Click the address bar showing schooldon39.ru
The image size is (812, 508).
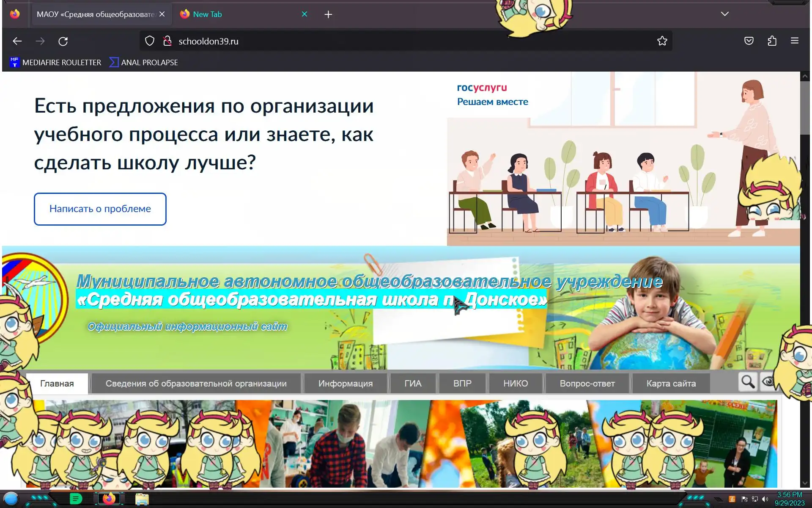point(381,41)
